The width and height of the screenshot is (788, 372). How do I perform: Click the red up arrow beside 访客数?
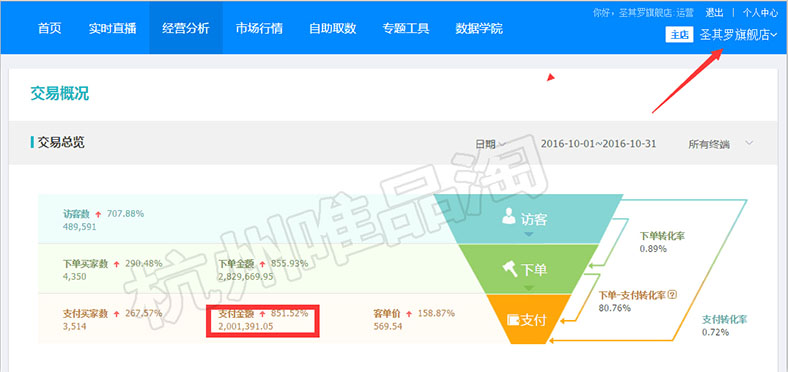click(98, 214)
